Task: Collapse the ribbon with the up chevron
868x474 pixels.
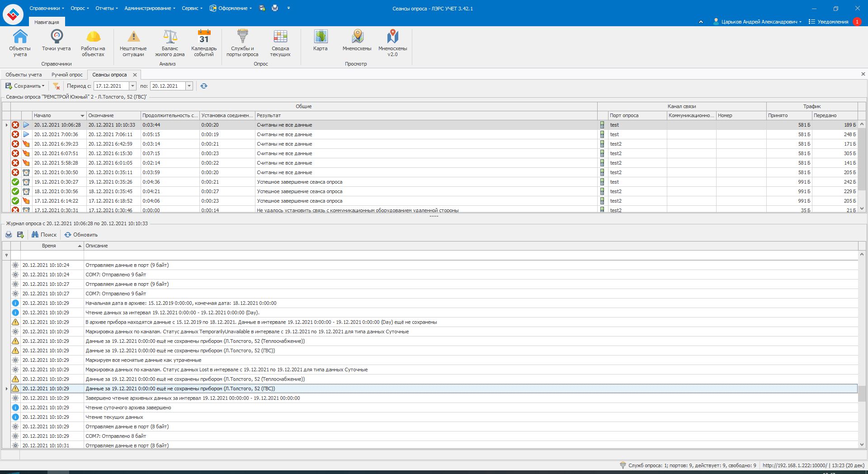Action: pyautogui.click(x=701, y=22)
